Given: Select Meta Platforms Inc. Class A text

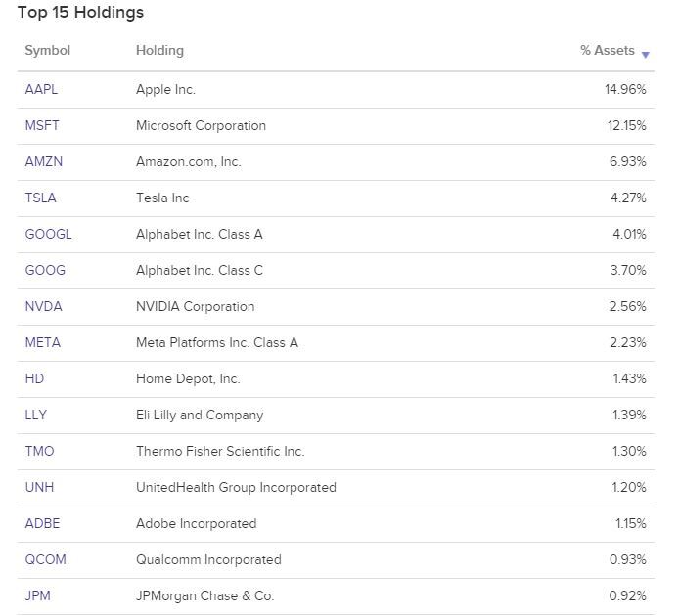Looking at the screenshot, I should tap(217, 342).
